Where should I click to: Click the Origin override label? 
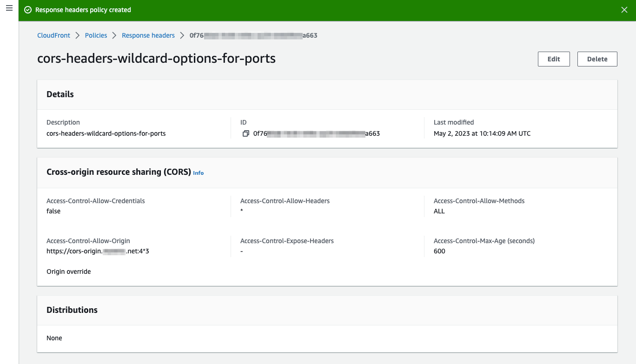(68, 271)
